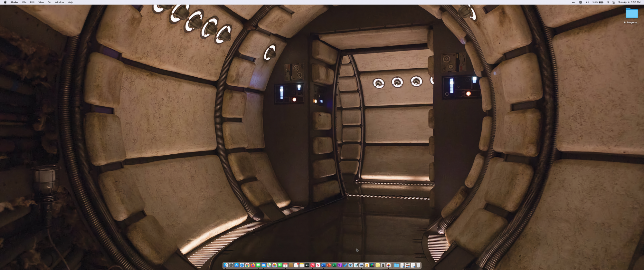Click the 1Password menu bar icon
Image resolution: width=644 pixels, height=270 pixels.
coord(581,2)
